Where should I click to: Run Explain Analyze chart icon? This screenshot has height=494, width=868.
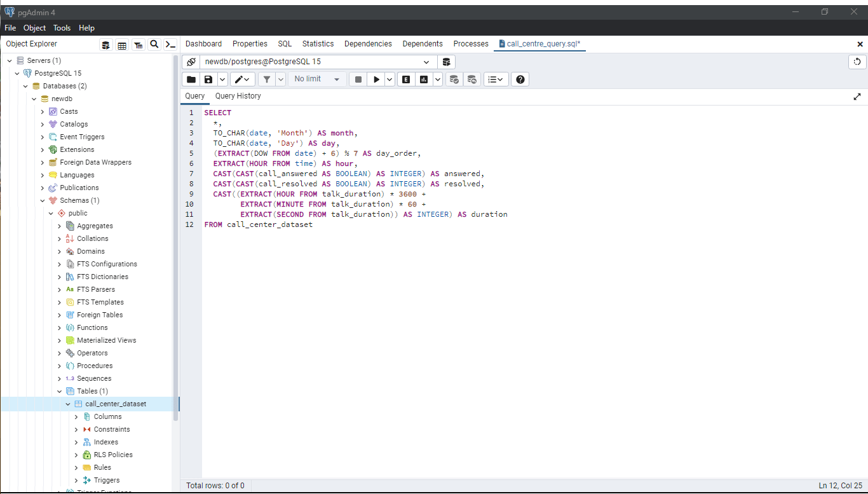[x=424, y=79]
